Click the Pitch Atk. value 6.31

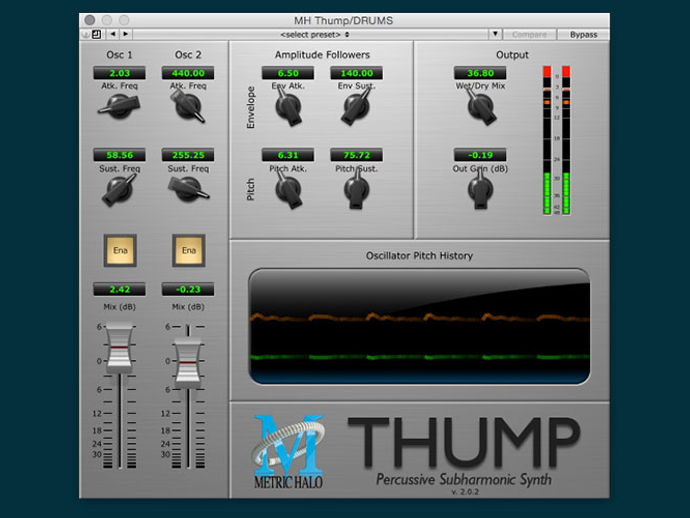(x=288, y=155)
